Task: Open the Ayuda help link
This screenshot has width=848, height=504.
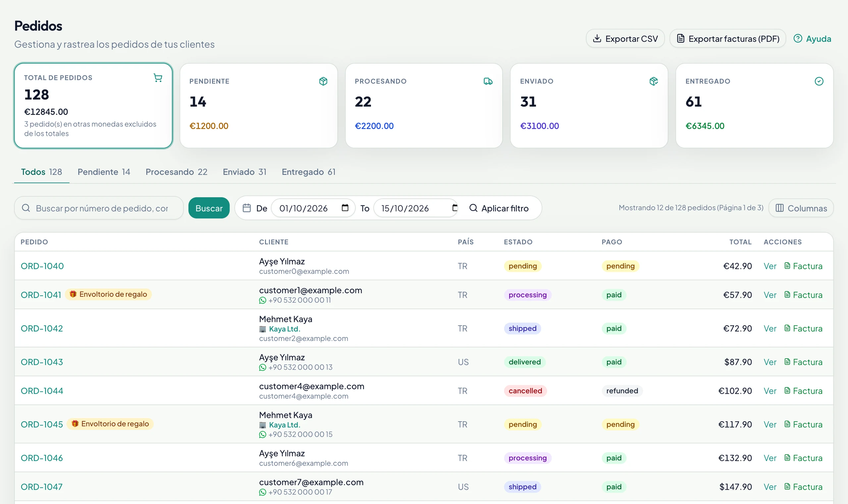Action: click(x=812, y=39)
